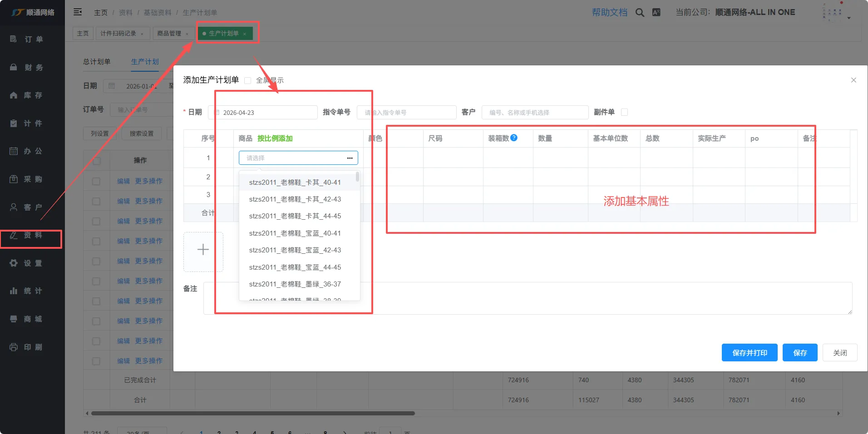This screenshot has height=434, width=868.
Task: Open the search magnifier icon in header
Action: tap(640, 13)
